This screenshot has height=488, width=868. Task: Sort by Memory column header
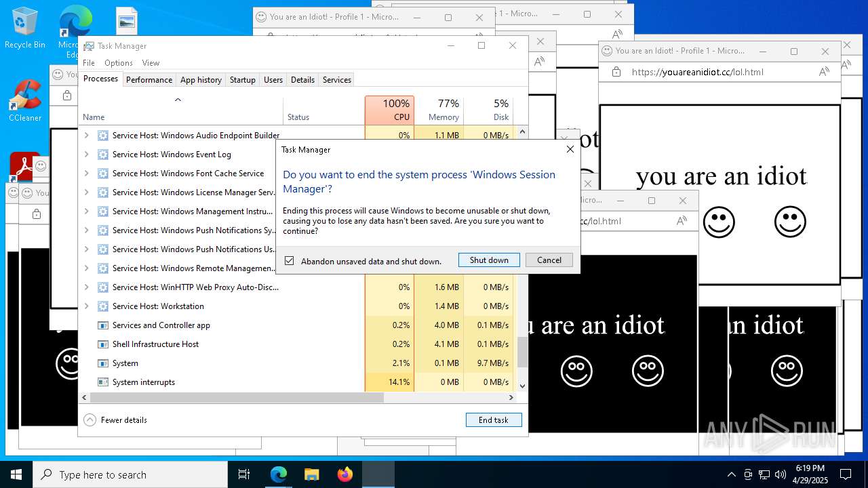pyautogui.click(x=439, y=110)
